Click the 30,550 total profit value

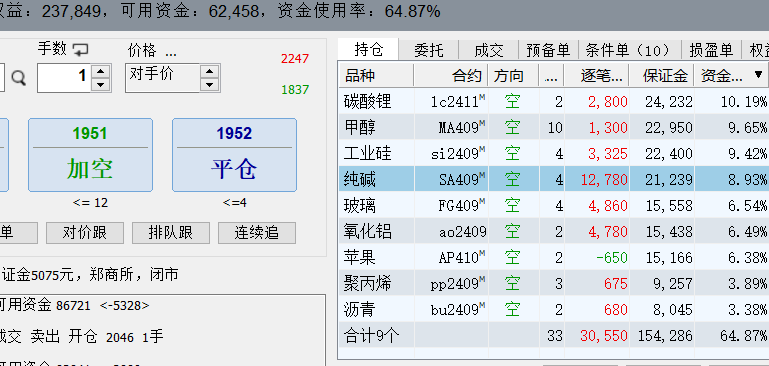point(604,336)
